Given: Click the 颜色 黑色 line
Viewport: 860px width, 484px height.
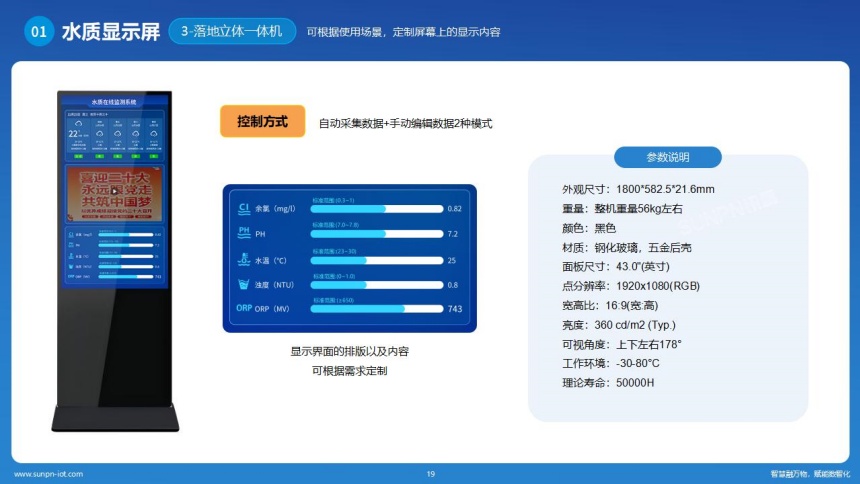Looking at the screenshot, I should tap(589, 228).
